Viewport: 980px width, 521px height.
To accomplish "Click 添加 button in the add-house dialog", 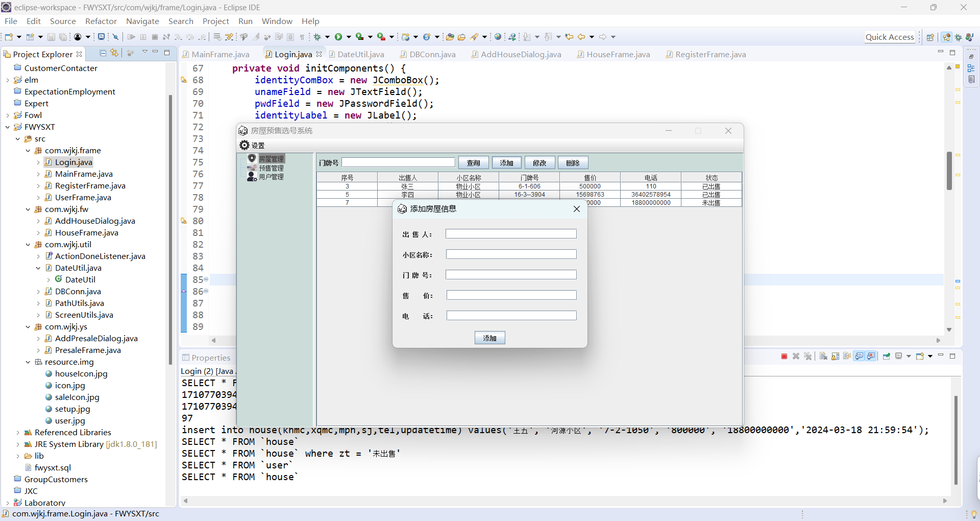I will coord(489,338).
